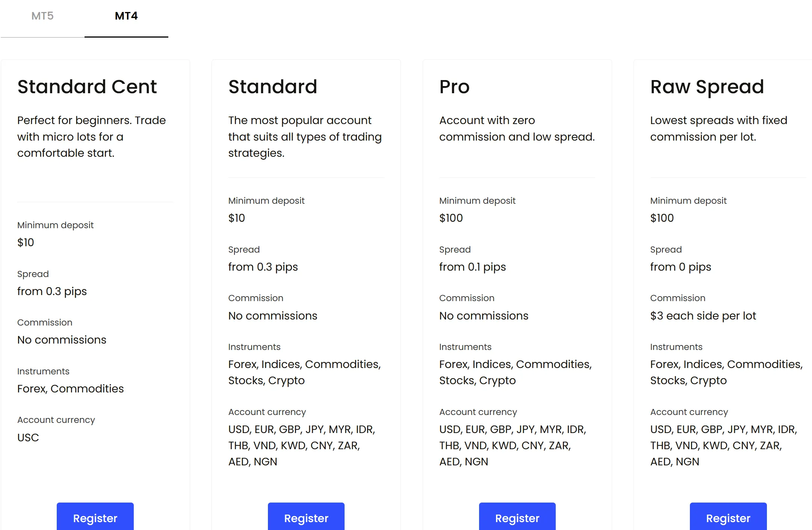Click the Standard Cent card heading

click(87, 87)
